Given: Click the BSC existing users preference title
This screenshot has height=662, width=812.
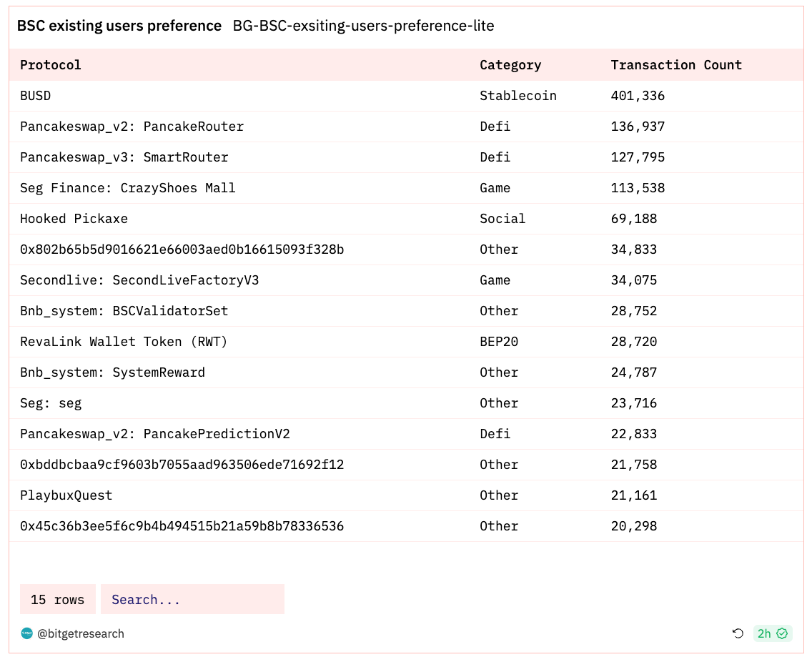Looking at the screenshot, I should (119, 26).
